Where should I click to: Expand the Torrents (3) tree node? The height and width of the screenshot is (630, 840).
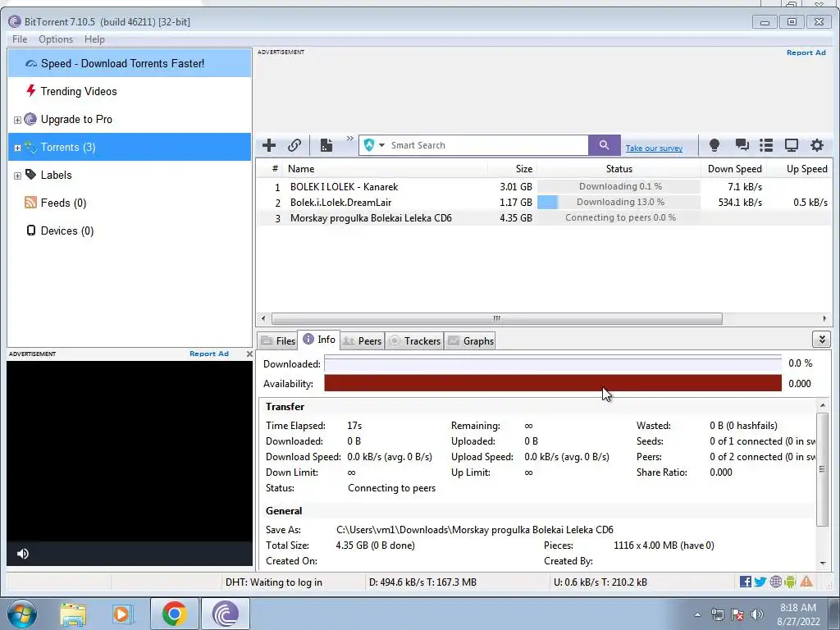pyautogui.click(x=17, y=148)
